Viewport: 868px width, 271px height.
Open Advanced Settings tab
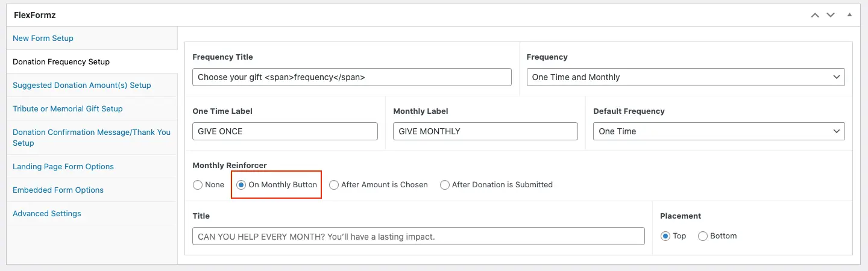(x=47, y=213)
